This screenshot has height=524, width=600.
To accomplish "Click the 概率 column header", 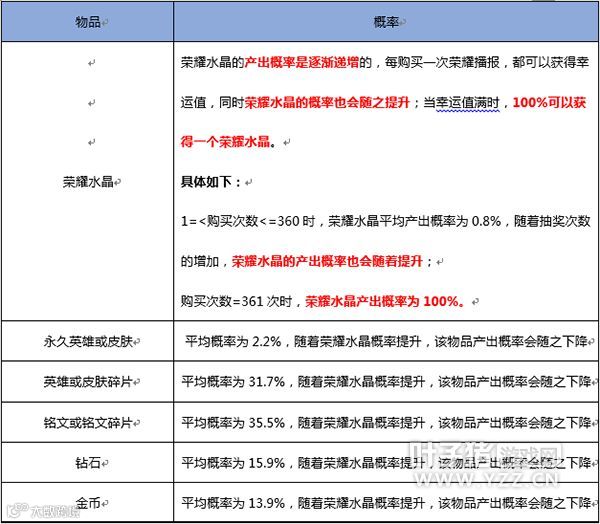I will pyautogui.click(x=386, y=22).
